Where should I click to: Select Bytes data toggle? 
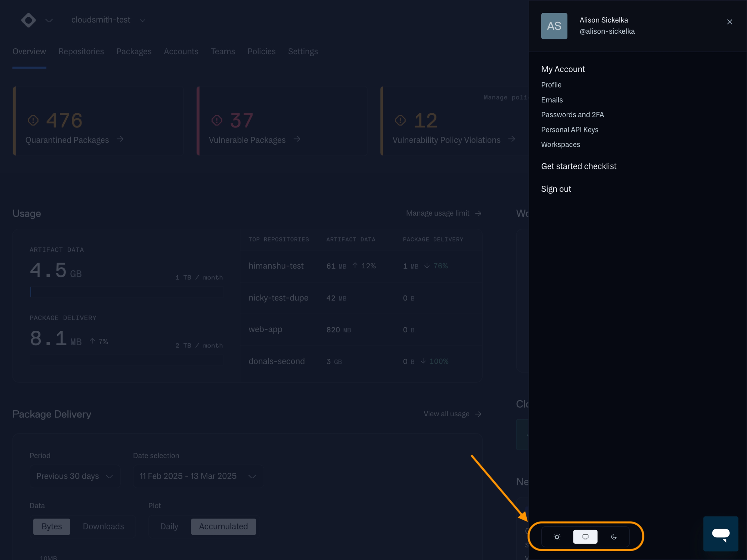(52, 526)
